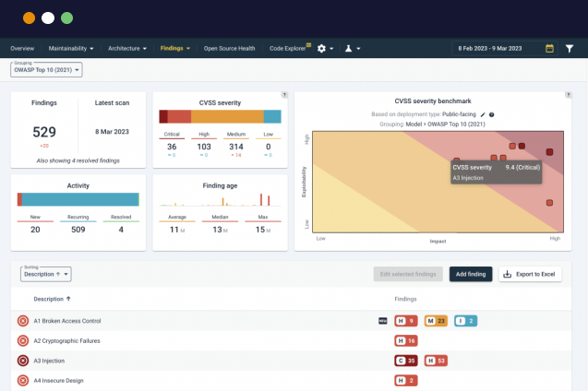Click the green window control dot

pyautogui.click(x=66, y=18)
